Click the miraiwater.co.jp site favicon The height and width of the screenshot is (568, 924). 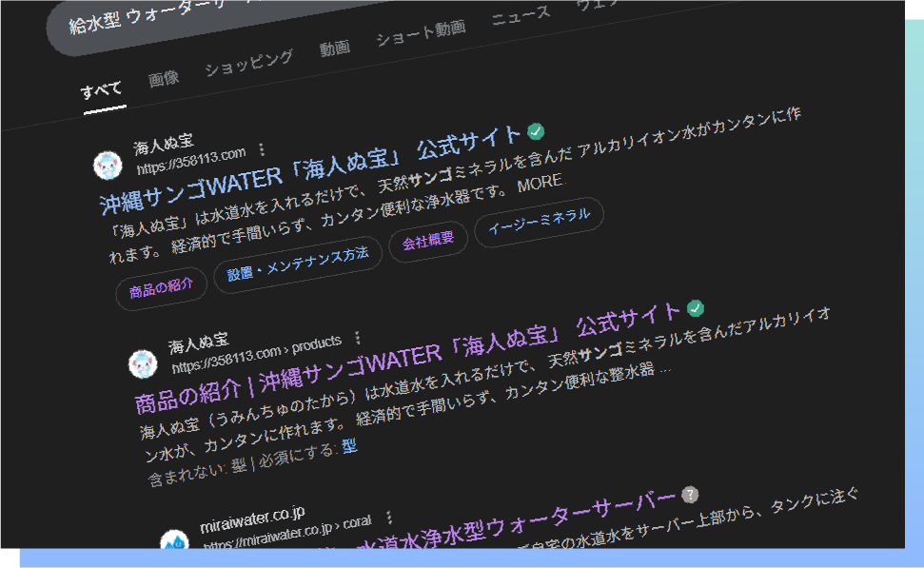click(x=173, y=543)
